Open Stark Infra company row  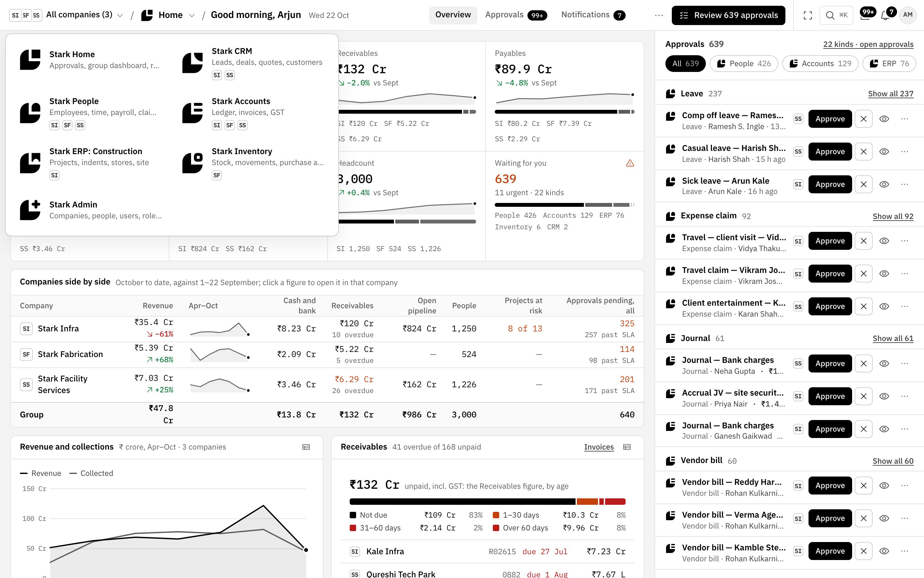point(327,329)
